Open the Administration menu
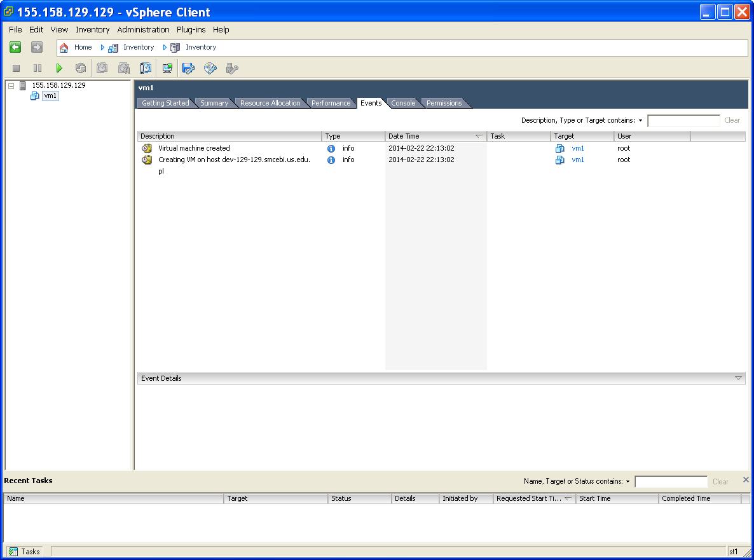 [x=143, y=30]
